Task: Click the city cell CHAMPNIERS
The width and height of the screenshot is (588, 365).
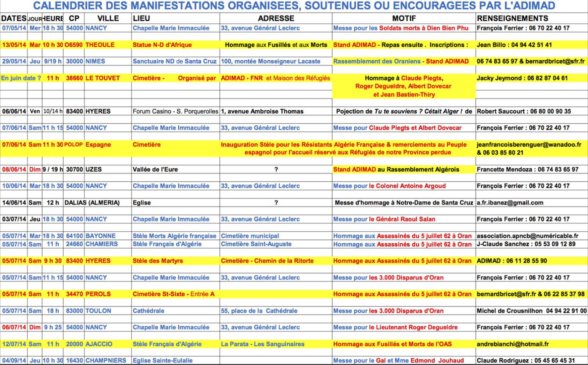Action: click(106, 361)
